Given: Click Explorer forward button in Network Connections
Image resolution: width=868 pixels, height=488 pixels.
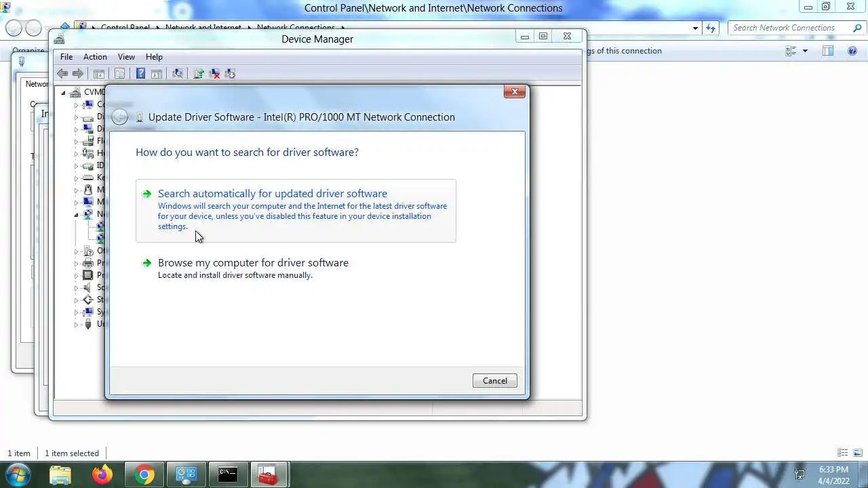Looking at the screenshot, I should 33,28.
